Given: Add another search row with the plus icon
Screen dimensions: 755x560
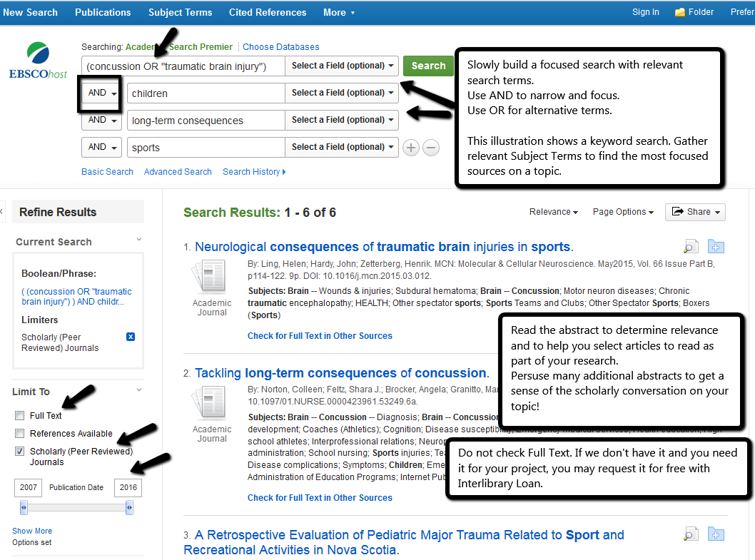Looking at the screenshot, I should pyautogui.click(x=410, y=148).
